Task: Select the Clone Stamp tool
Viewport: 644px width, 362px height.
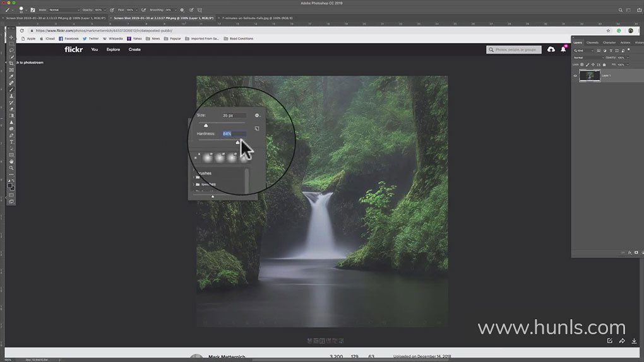Action: click(11, 96)
